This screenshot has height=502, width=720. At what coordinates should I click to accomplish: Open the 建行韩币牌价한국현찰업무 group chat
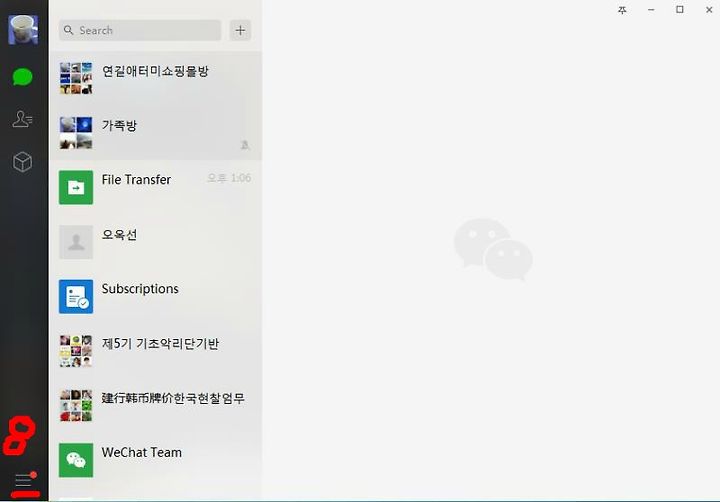coord(155,406)
